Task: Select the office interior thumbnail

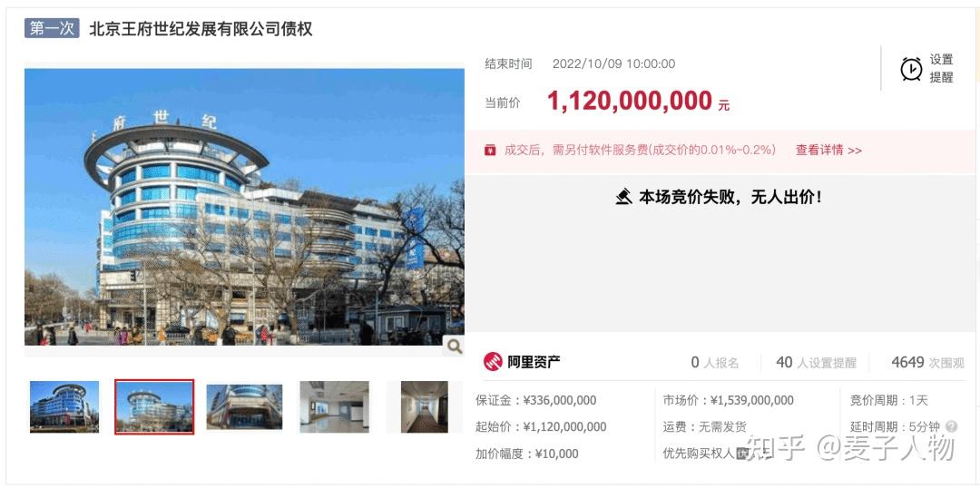Action: pyautogui.click(x=334, y=406)
